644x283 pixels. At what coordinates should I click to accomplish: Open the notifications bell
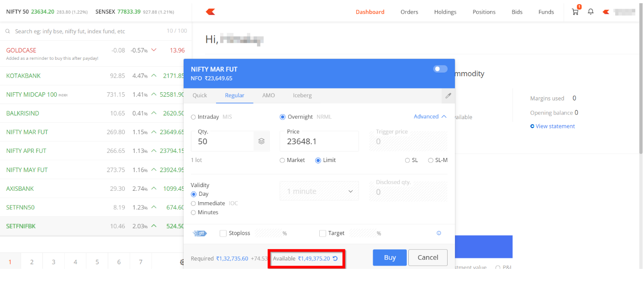coord(591,12)
